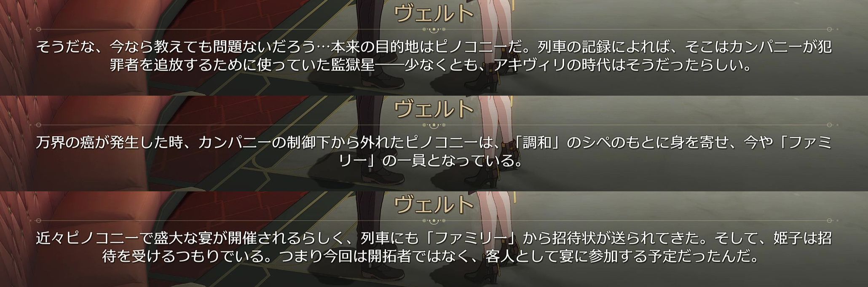
Task: Advance the line starting 万界の癌が発生した時
Action: 434,142
